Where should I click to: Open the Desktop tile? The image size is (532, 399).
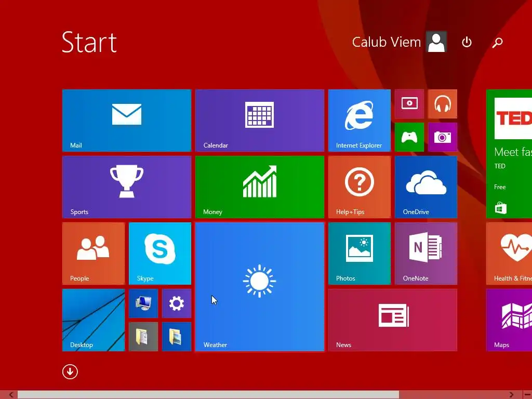tap(94, 320)
